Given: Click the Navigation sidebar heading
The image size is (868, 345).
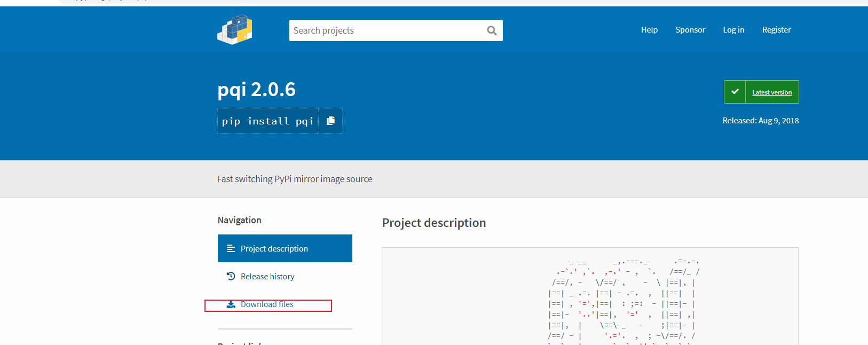Looking at the screenshot, I should (x=240, y=220).
